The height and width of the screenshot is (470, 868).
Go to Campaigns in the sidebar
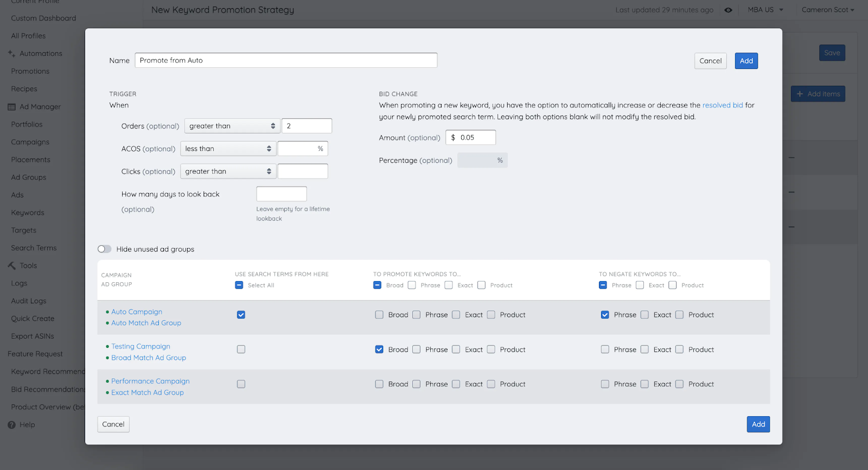(30, 142)
